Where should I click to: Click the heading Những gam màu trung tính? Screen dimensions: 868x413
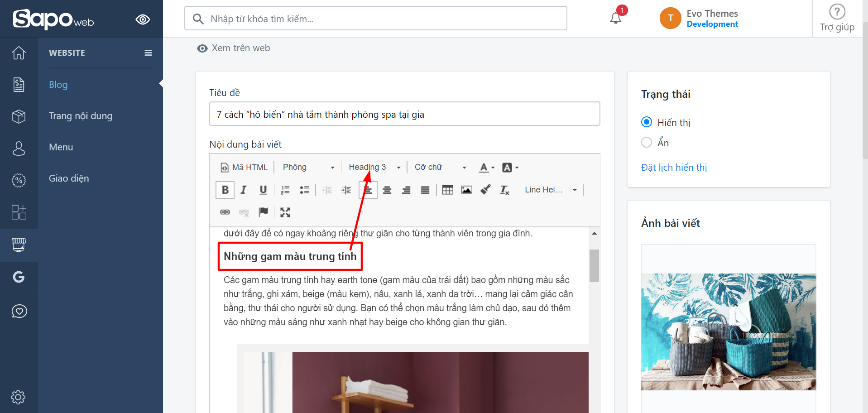click(x=290, y=256)
